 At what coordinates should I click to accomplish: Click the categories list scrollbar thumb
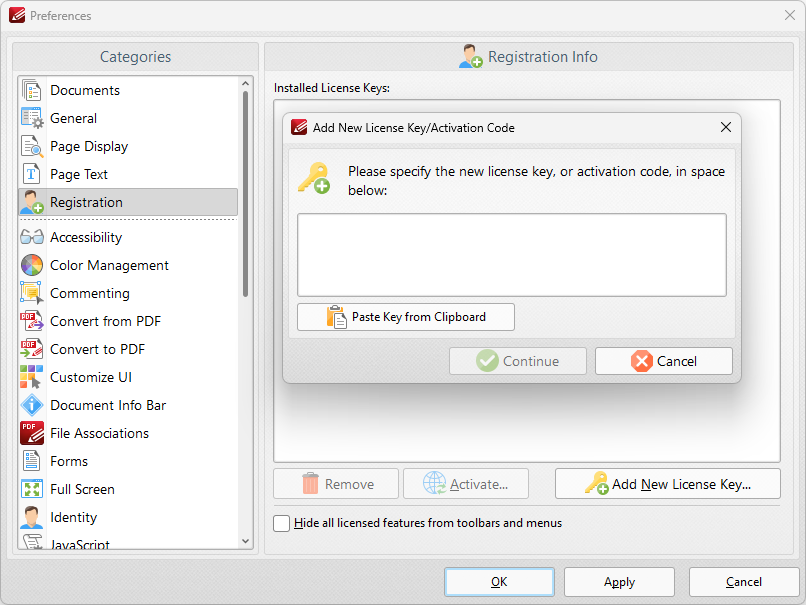[245, 194]
